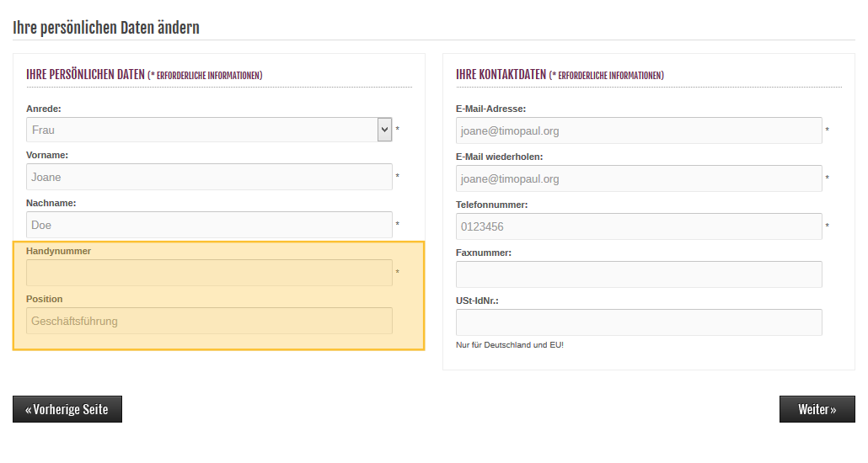Click the E-Mail wiederholen label text
Image resolution: width=868 pixels, height=463 pixels.
[x=499, y=157]
